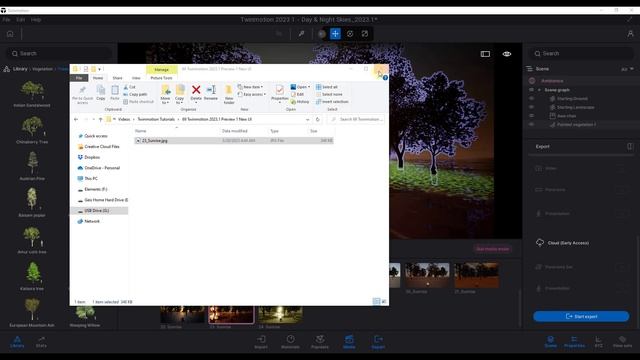Switch Explorer to details view button
This screenshot has width=640, height=360.
click(376, 301)
